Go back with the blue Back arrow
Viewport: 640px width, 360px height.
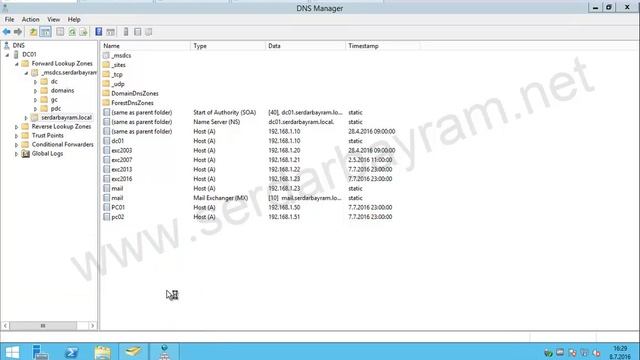[7, 32]
